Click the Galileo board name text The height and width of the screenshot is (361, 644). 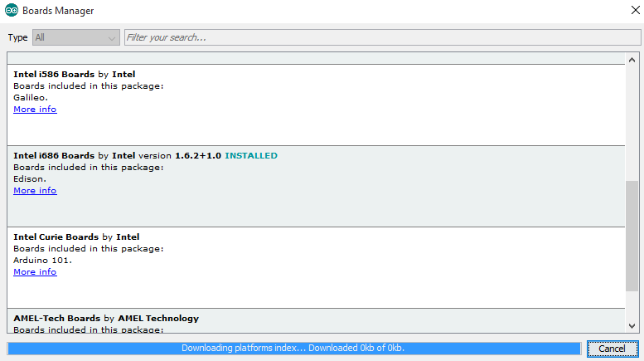tap(31, 97)
